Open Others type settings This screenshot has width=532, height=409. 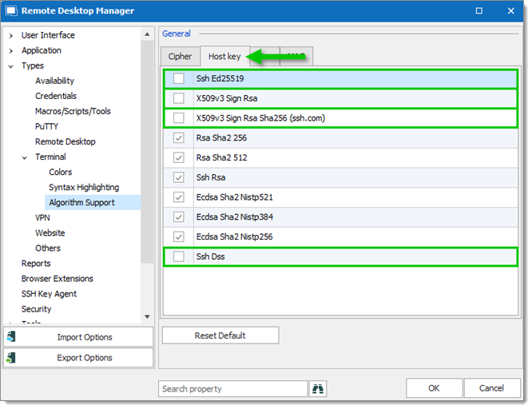click(x=48, y=248)
